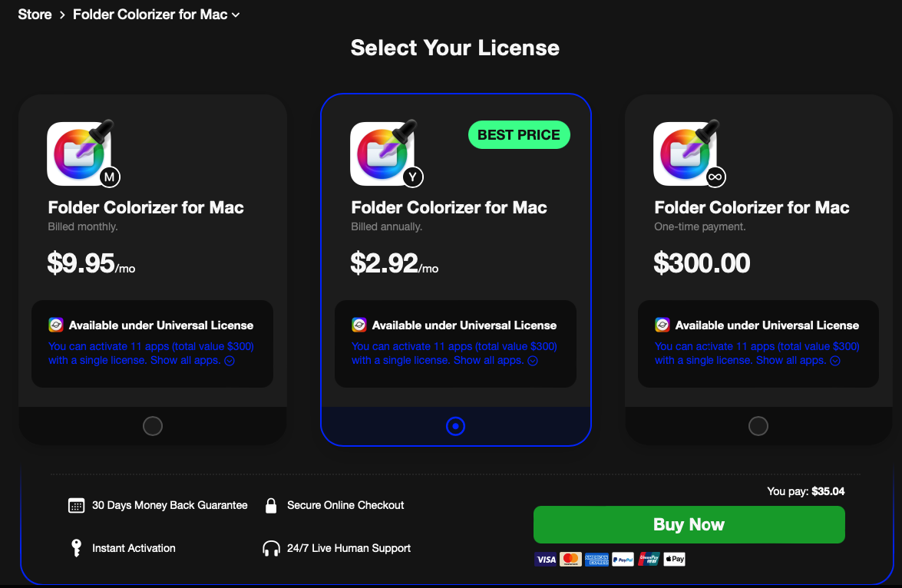The width and height of the screenshot is (902, 588).
Task: Click the Apple Pay payment icon
Action: click(x=674, y=560)
